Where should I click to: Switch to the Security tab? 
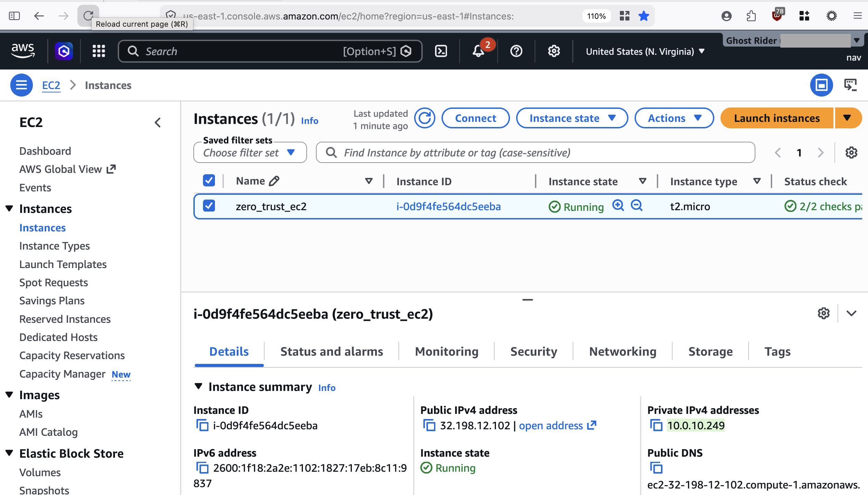click(534, 352)
